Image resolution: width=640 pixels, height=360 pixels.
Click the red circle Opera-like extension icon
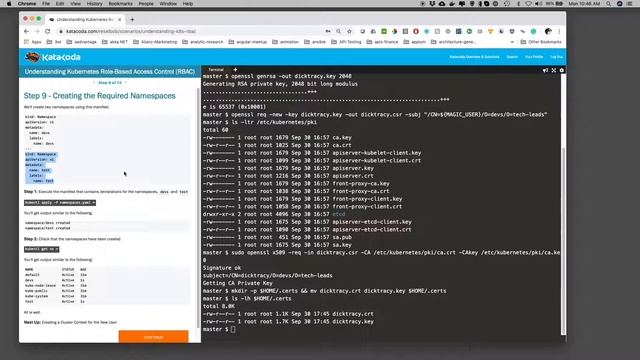click(x=416, y=31)
